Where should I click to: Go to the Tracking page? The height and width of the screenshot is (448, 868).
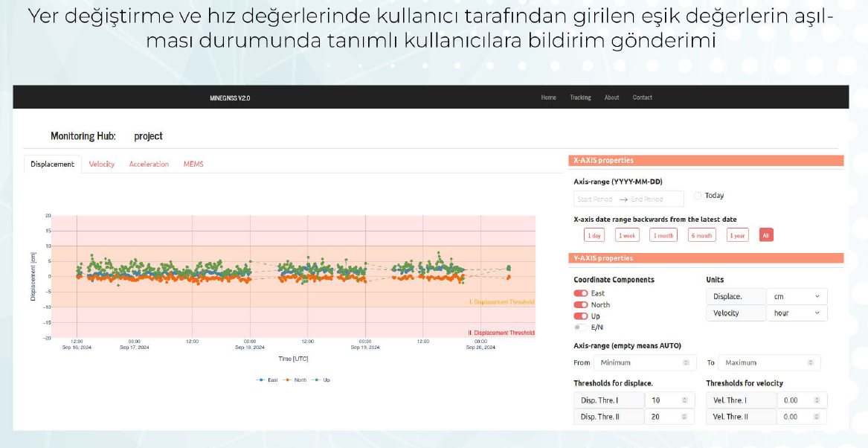(x=580, y=97)
